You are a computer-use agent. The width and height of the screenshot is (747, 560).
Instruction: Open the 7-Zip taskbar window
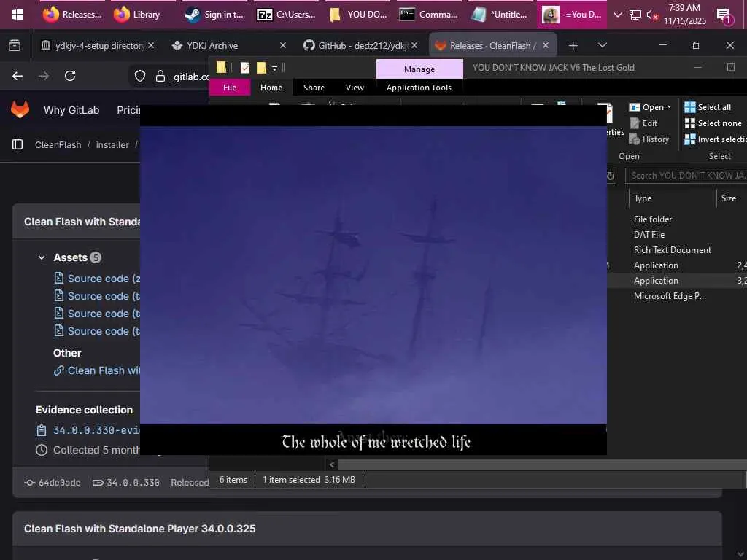click(286, 15)
